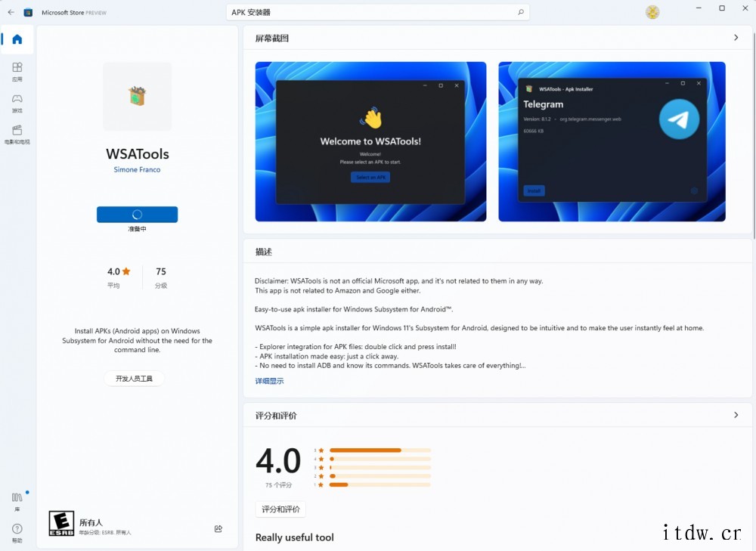The width and height of the screenshot is (756, 551).
Task: Click the 评分和评价 button
Action: [x=280, y=509]
